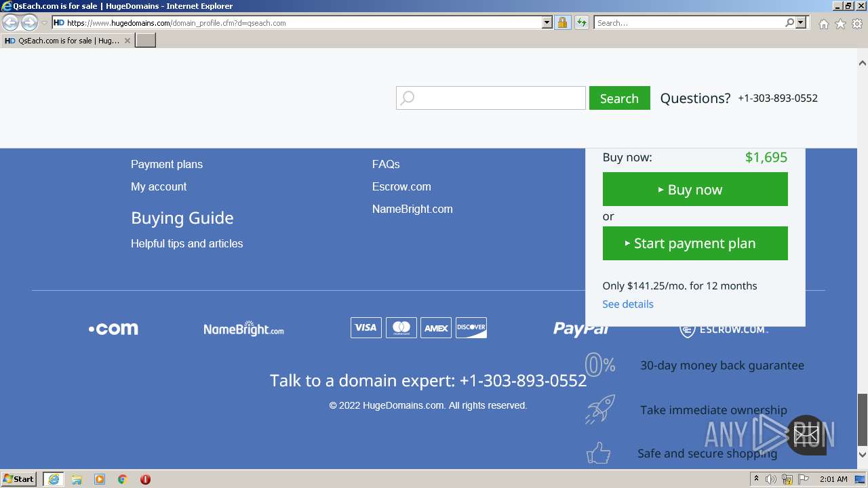
Task: Click the thumbs-up secure shopping icon
Action: (598, 453)
